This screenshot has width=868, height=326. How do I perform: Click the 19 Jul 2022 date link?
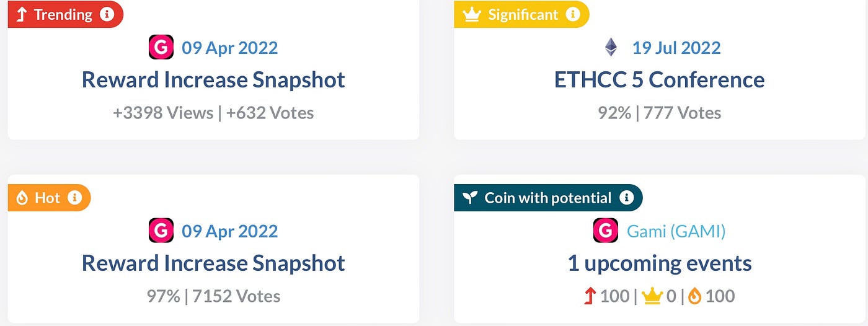click(676, 48)
